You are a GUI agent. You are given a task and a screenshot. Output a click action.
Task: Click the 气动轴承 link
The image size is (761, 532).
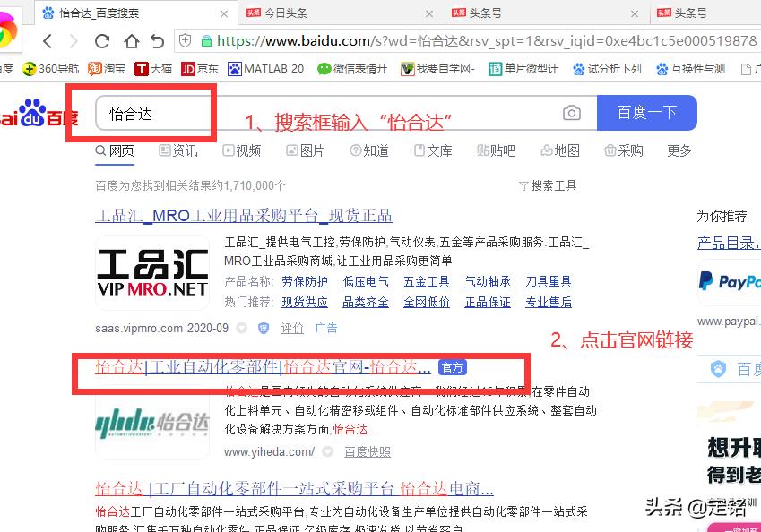(488, 282)
